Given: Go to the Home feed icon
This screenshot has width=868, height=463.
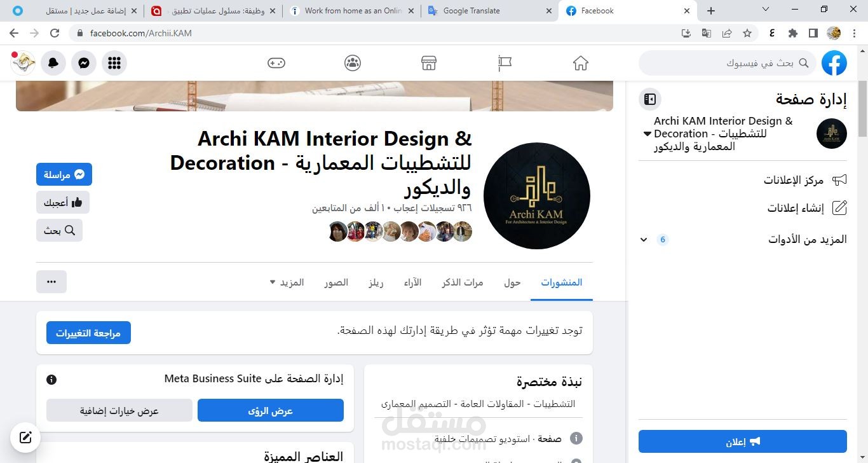Looking at the screenshot, I should tap(580, 62).
